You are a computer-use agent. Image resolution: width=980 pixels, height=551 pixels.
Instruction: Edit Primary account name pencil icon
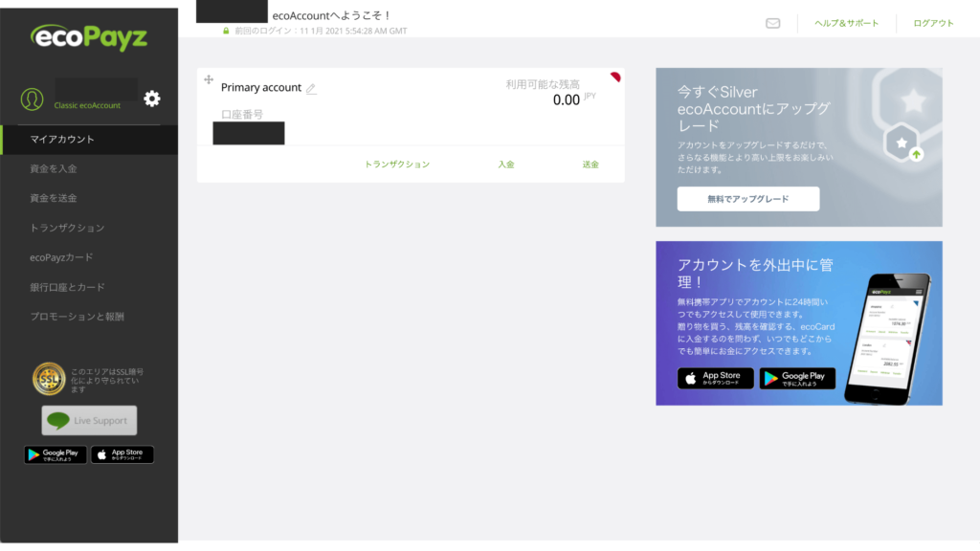tap(311, 89)
